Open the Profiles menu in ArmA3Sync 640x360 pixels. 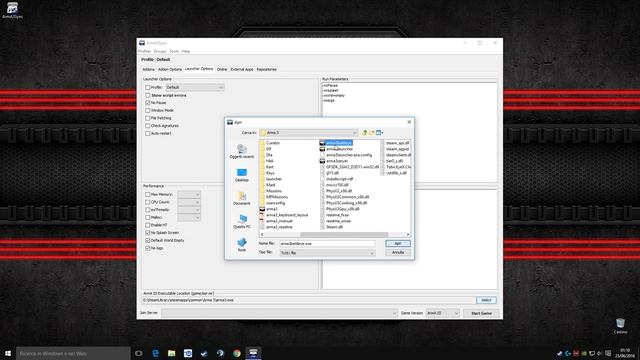tap(144, 51)
